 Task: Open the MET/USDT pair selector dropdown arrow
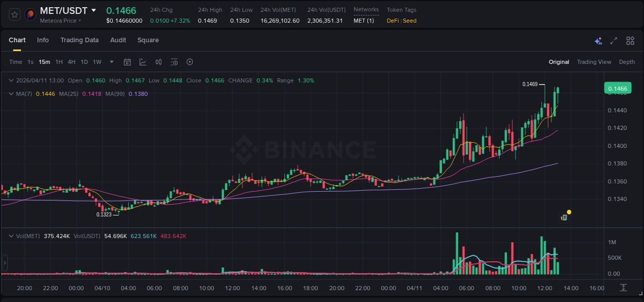point(93,10)
